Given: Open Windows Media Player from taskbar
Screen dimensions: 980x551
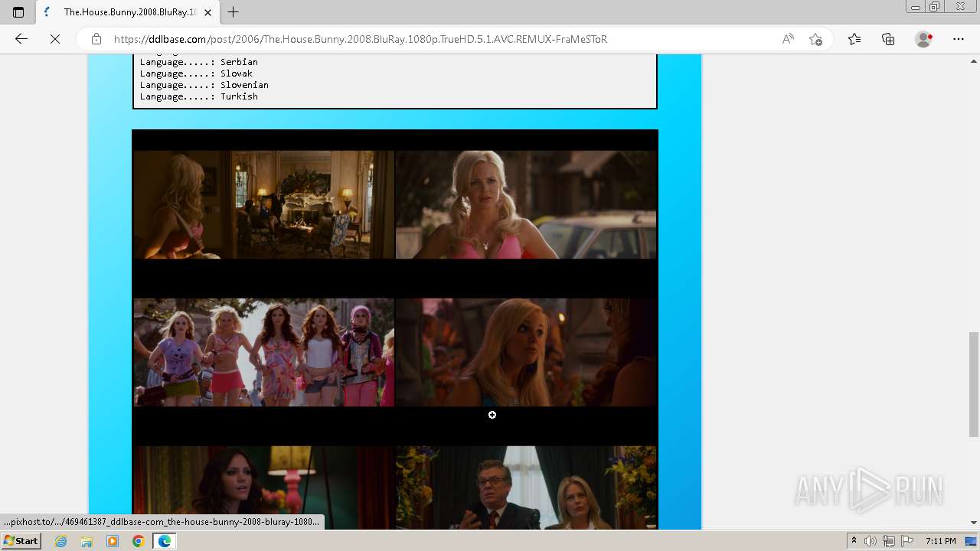Looking at the screenshot, I should (x=113, y=541).
